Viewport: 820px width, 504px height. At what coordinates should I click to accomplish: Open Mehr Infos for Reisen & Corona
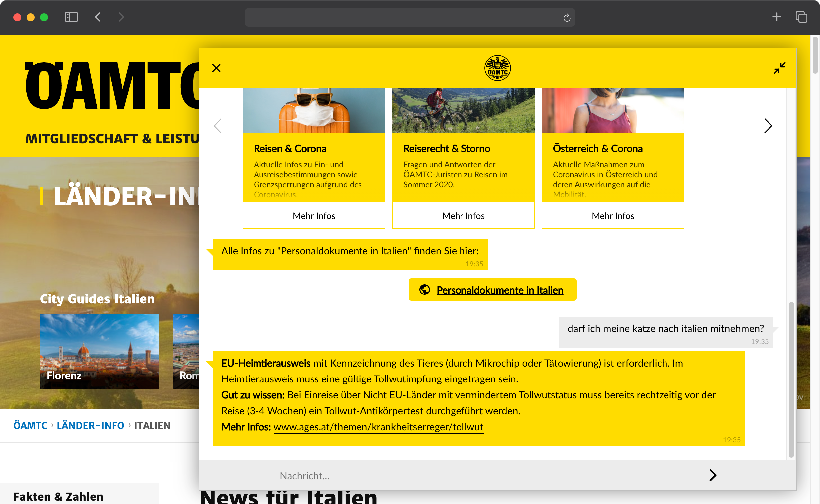pos(314,216)
